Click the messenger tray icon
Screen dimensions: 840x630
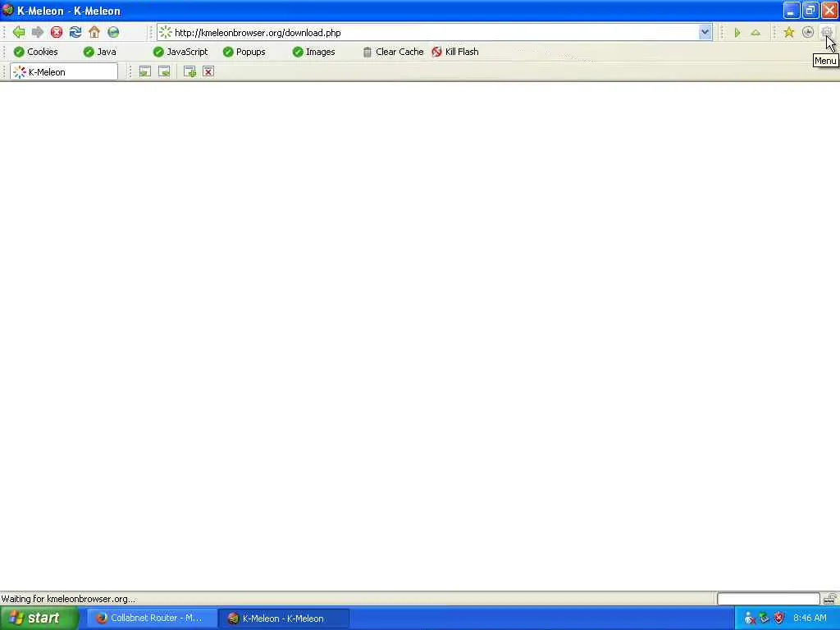(x=750, y=619)
